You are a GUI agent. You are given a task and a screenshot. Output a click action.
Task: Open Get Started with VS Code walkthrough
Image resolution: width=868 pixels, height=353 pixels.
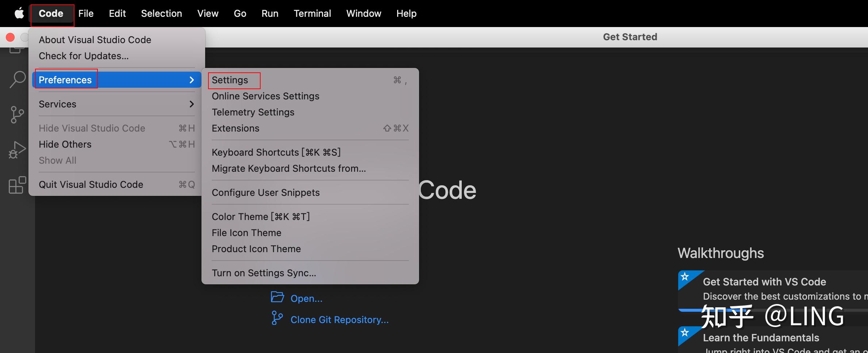pyautogui.click(x=773, y=291)
